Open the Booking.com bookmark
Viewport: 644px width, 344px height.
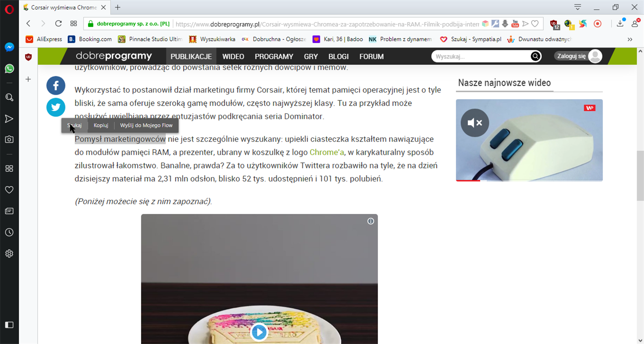[90, 39]
